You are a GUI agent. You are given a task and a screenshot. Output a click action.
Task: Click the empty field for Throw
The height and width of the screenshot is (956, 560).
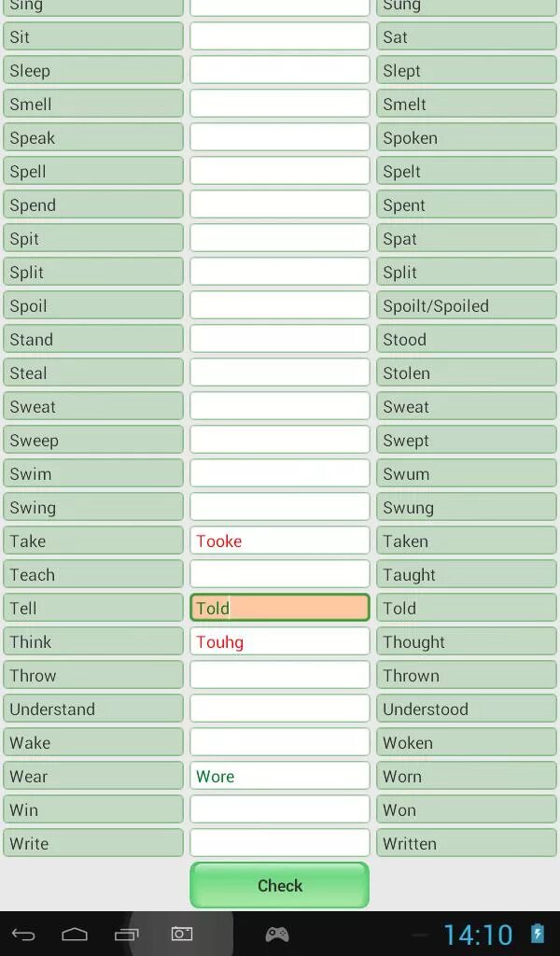click(x=280, y=675)
